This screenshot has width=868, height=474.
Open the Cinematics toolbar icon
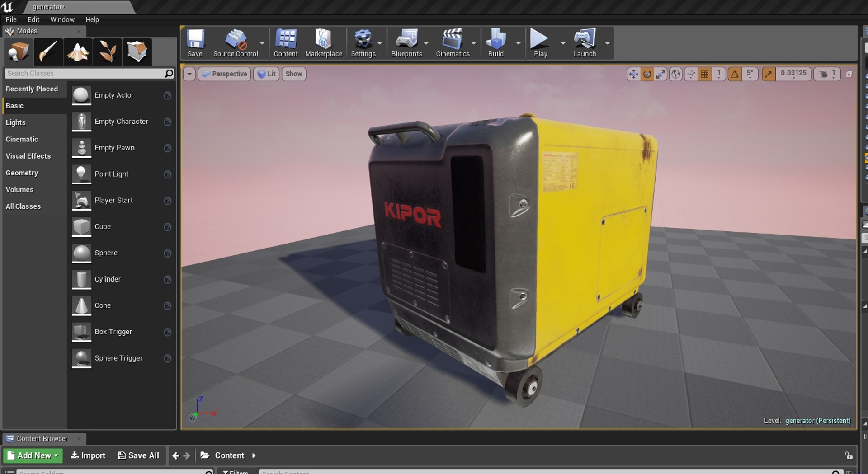click(x=453, y=43)
